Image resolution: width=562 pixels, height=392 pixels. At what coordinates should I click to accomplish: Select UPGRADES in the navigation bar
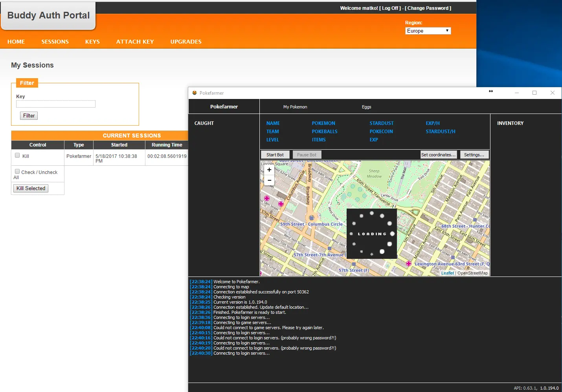pyautogui.click(x=186, y=42)
